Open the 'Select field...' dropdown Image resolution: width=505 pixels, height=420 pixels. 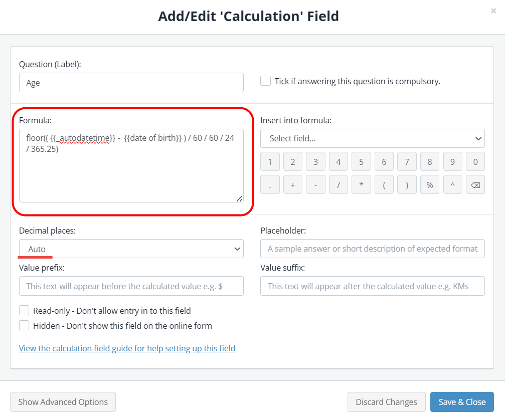pyautogui.click(x=372, y=138)
